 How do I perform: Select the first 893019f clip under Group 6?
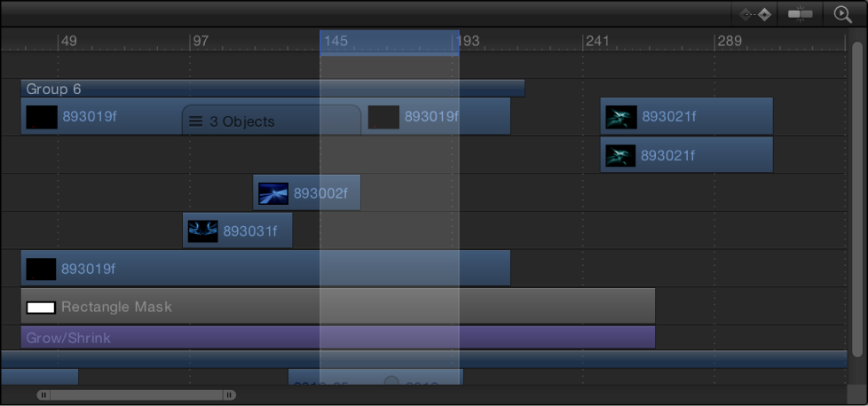point(101,116)
